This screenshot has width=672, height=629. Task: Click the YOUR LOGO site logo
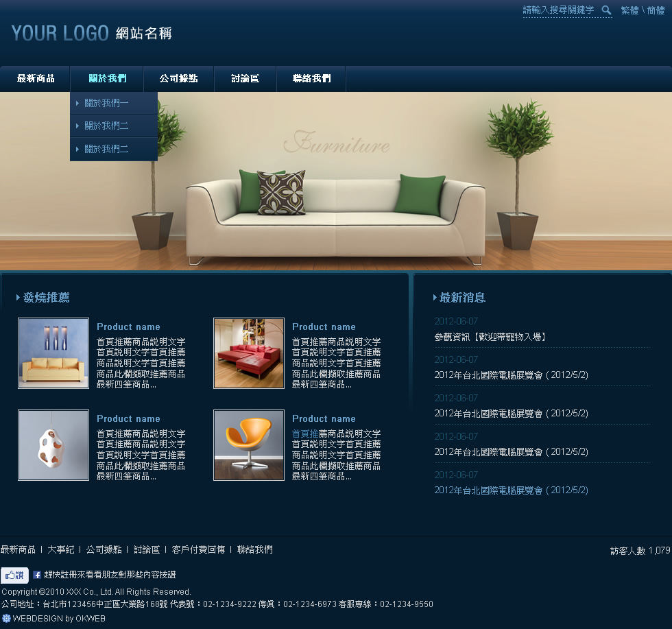click(x=60, y=33)
